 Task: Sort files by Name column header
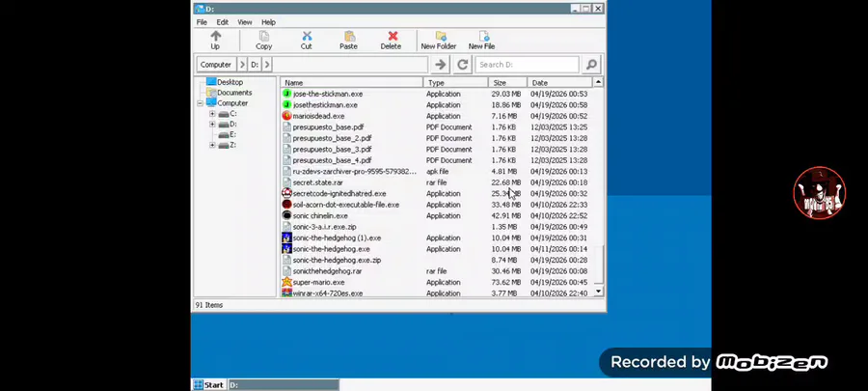click(352, 82)
